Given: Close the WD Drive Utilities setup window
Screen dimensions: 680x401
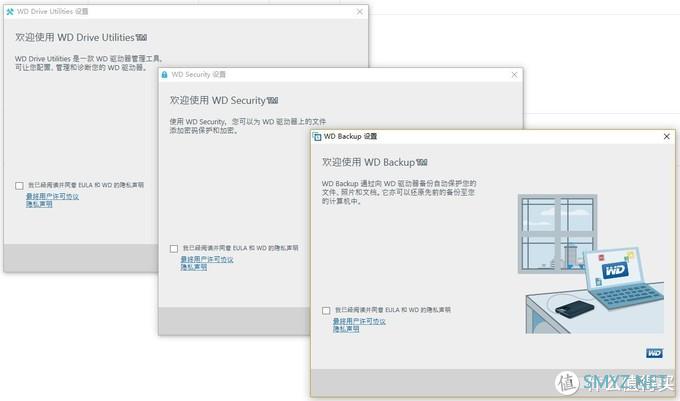Looking at the screenshot, I should [x=357, y=10].
